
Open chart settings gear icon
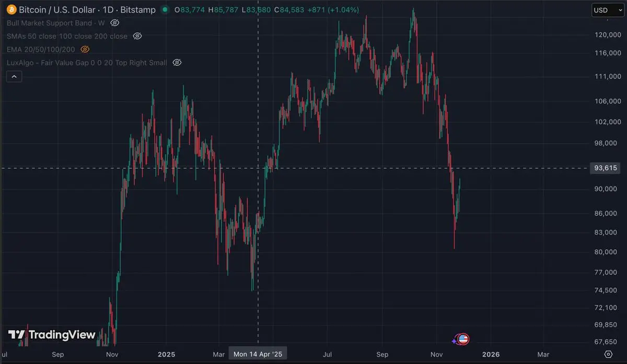pyautogui.click(x=608, y=354)
